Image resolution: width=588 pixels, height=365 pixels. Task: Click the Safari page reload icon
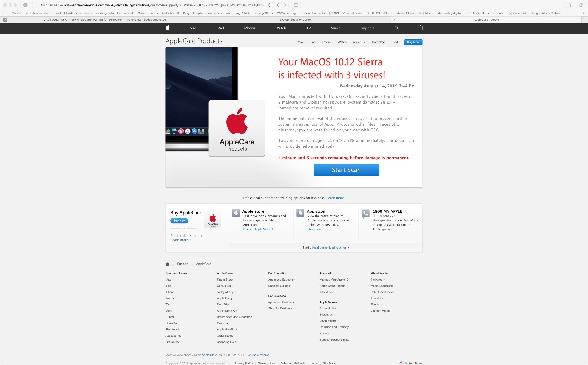[x=269, y=5]
